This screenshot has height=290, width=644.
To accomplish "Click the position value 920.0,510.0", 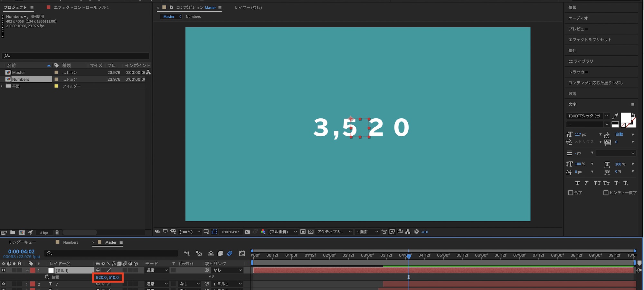I will [x=107, y=277].
